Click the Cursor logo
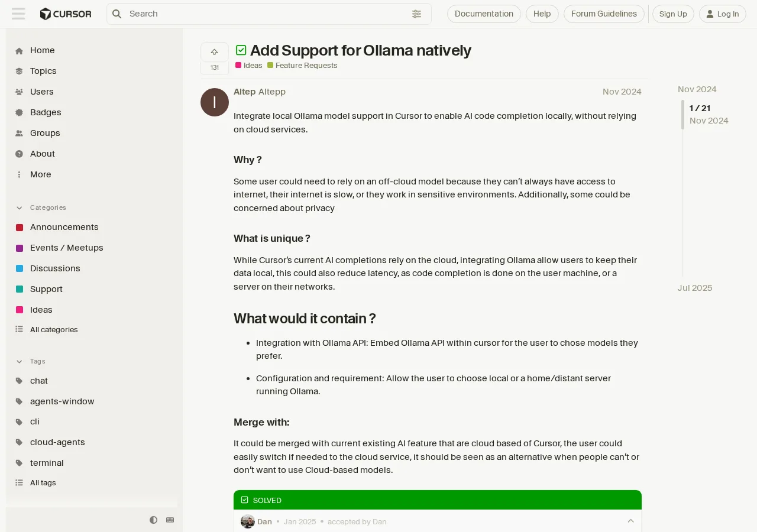Image resolution: width=757 pixels, height=532 pixels. (x=66, y=14)
